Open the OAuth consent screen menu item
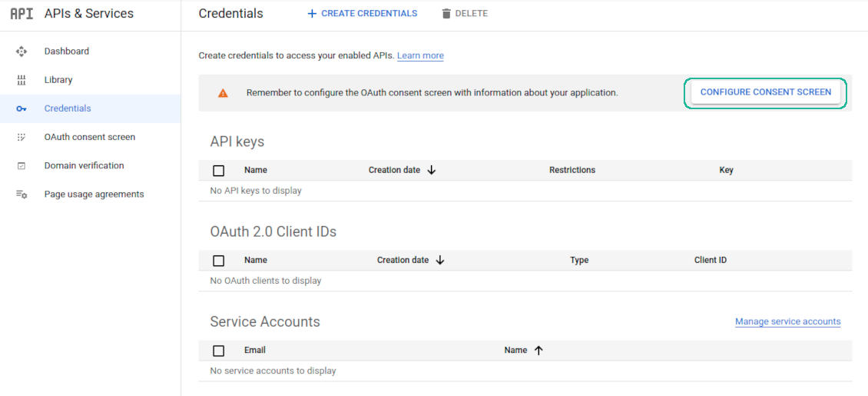868x396 pixels. (89, 137)
